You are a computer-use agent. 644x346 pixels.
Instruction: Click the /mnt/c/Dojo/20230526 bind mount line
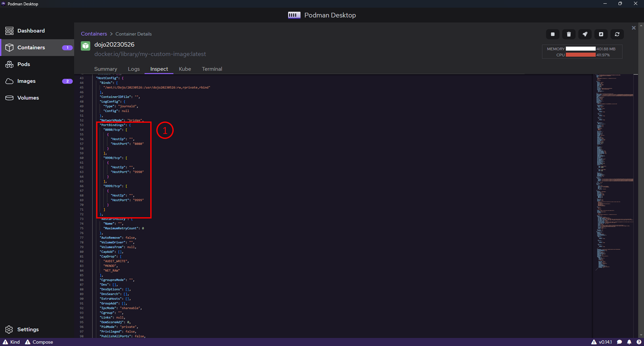(x=157, y=88)
